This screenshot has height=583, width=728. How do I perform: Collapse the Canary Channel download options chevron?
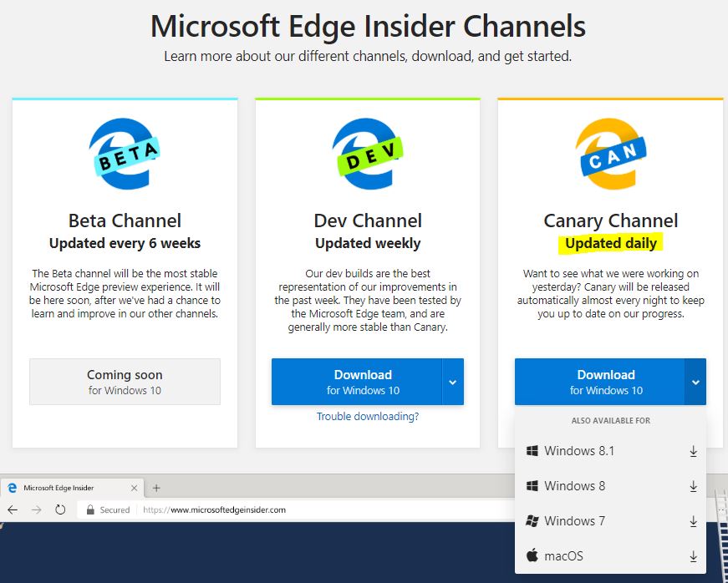click(x=695, y=382)
